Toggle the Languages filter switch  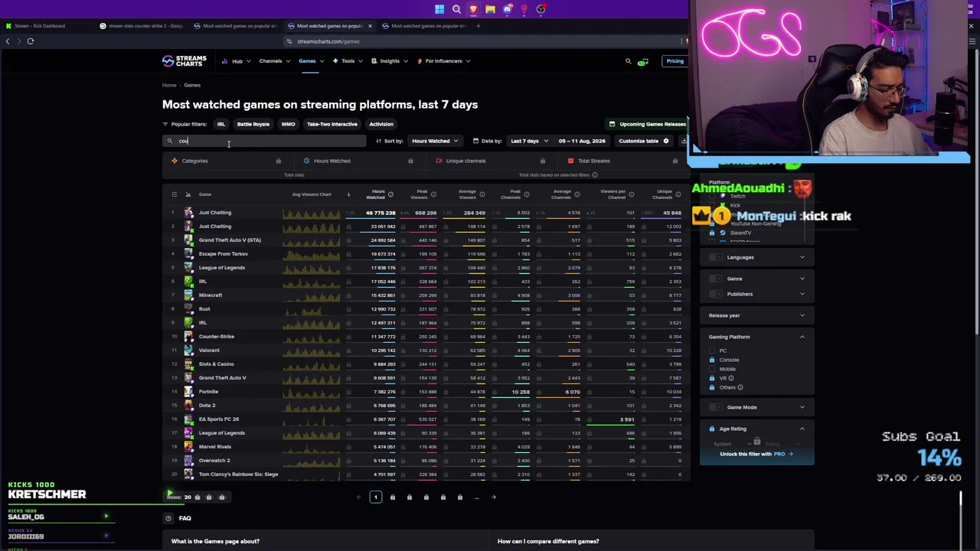point(717,257)
